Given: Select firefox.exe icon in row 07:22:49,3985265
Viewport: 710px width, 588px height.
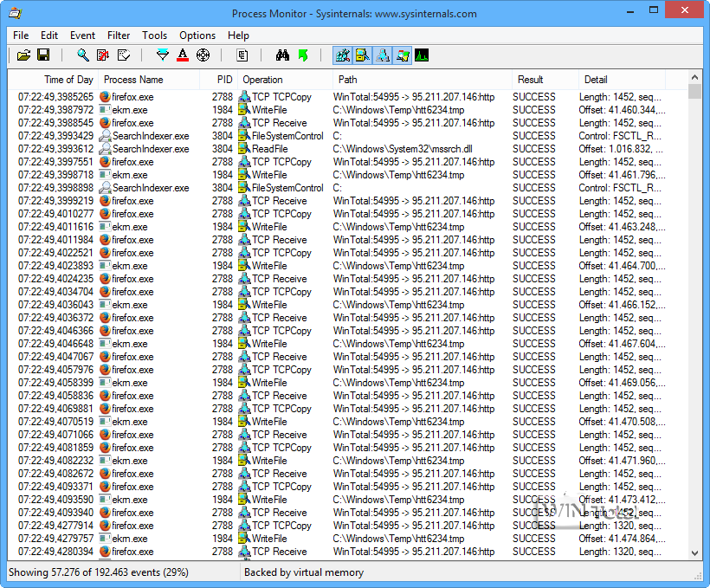Looking at the screenshot, I should 105,96.
